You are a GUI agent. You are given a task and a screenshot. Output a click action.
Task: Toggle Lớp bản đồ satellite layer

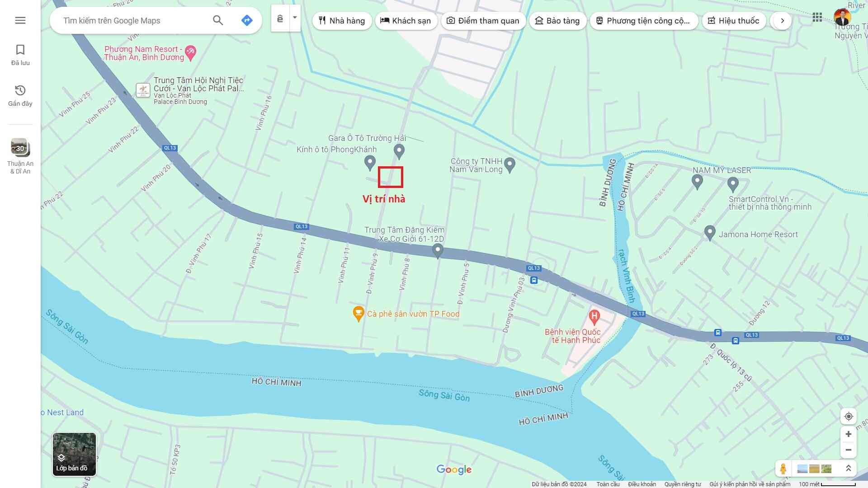coord(74,454)
